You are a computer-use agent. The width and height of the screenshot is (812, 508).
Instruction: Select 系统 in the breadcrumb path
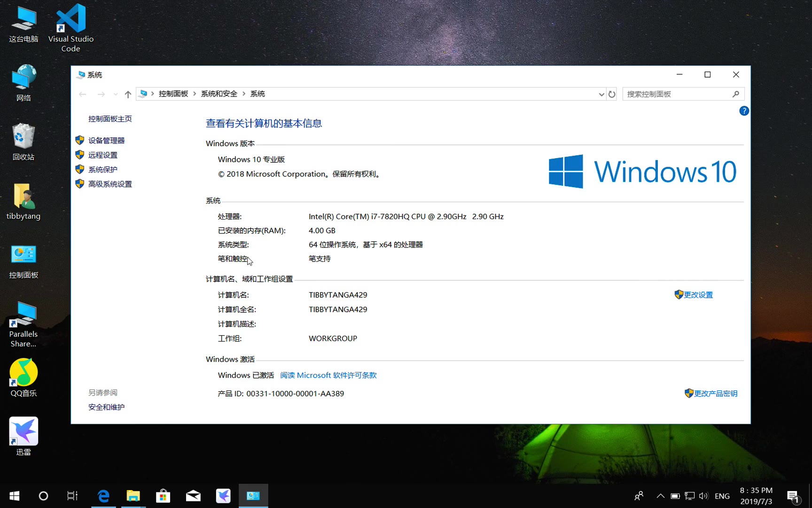coord(258,94)
